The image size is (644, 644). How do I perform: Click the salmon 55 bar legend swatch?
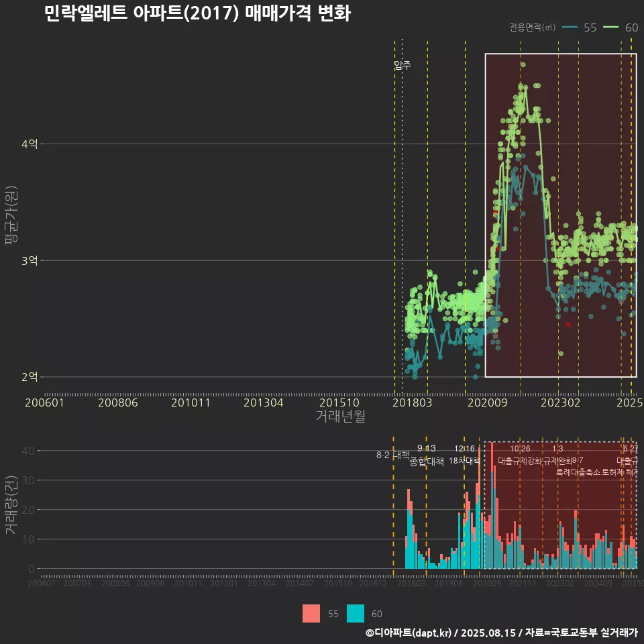click(311, 614)
